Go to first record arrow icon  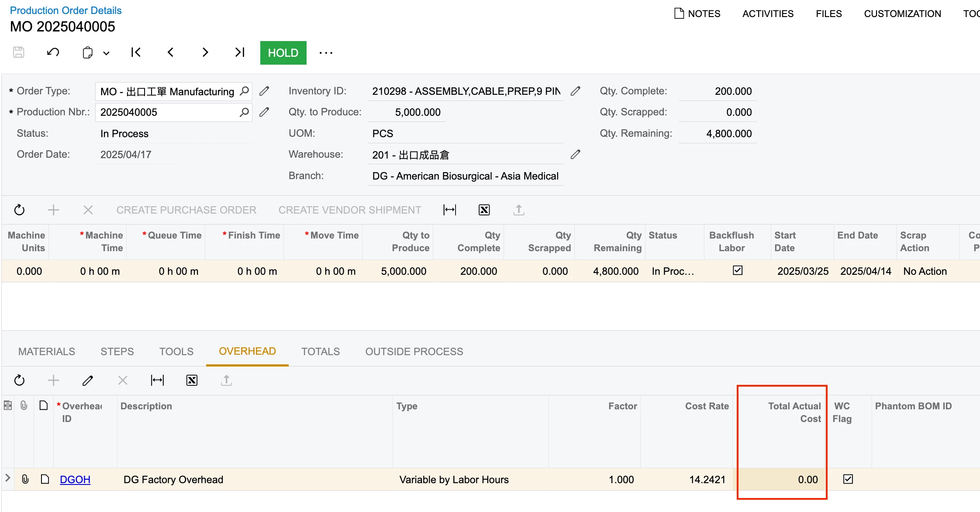[136, 53]
